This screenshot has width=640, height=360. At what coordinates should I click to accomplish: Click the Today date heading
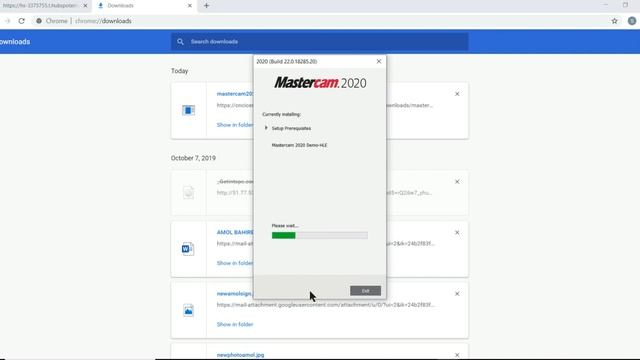pos(180,71)
